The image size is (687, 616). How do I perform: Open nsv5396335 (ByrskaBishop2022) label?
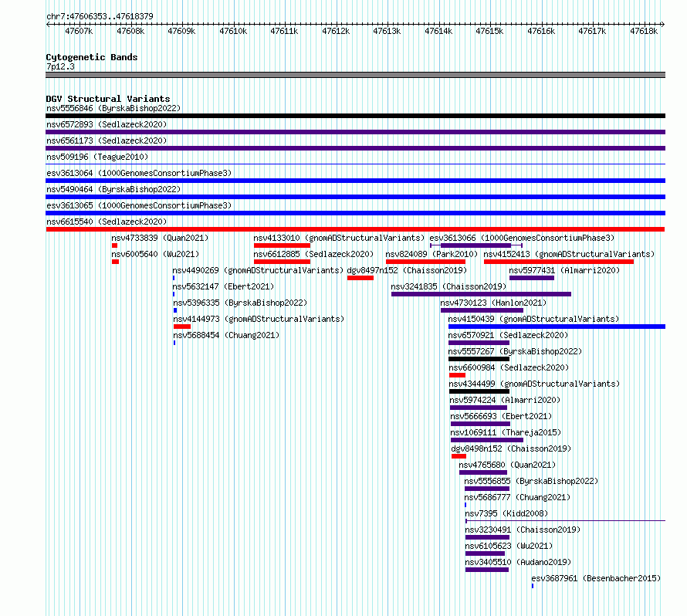click(240, 303)
